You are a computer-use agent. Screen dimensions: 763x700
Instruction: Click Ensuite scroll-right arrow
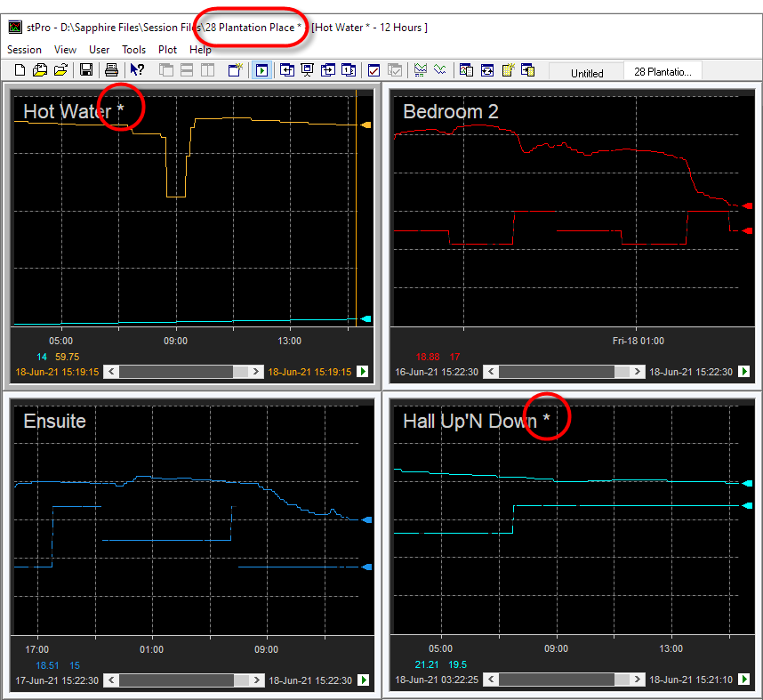pyautogui.click(x=256, y=680)
